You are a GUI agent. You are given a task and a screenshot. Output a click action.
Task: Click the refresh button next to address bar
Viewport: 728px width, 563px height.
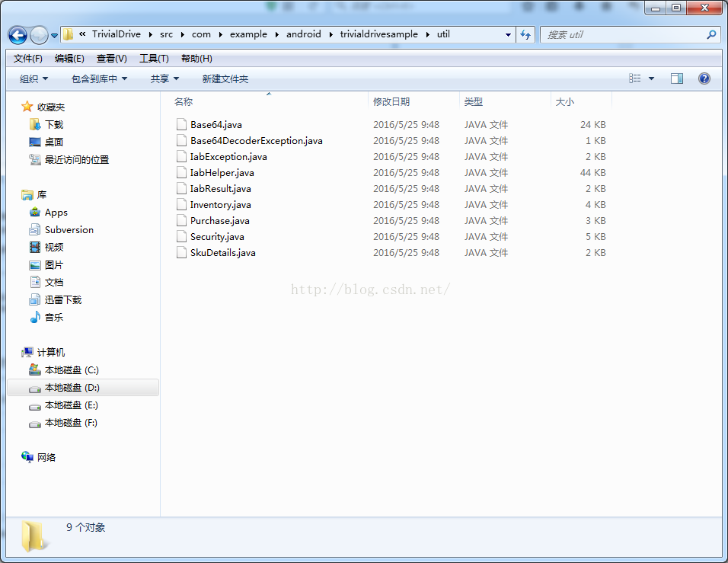(525, 34)
